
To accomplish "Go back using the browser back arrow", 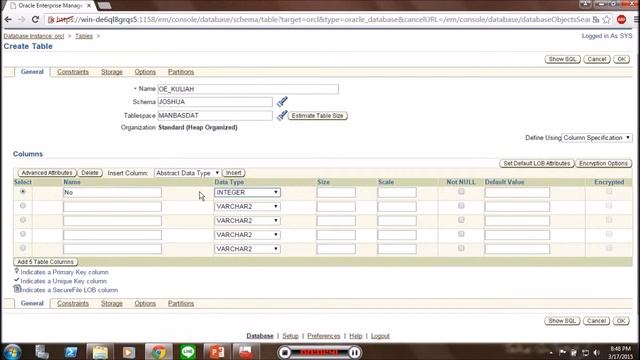I will (8, 19).
